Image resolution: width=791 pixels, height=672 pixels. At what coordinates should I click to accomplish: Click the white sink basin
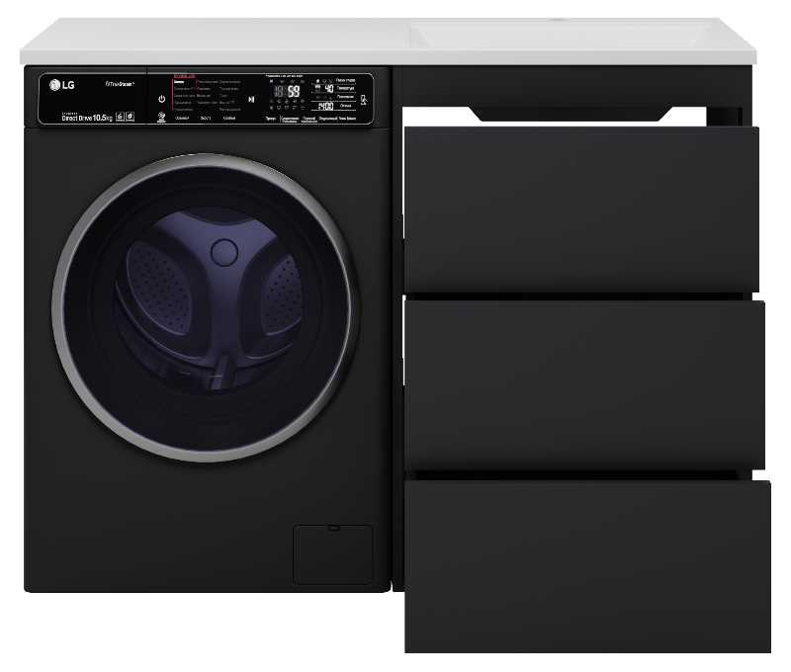[x=583, y=38]
